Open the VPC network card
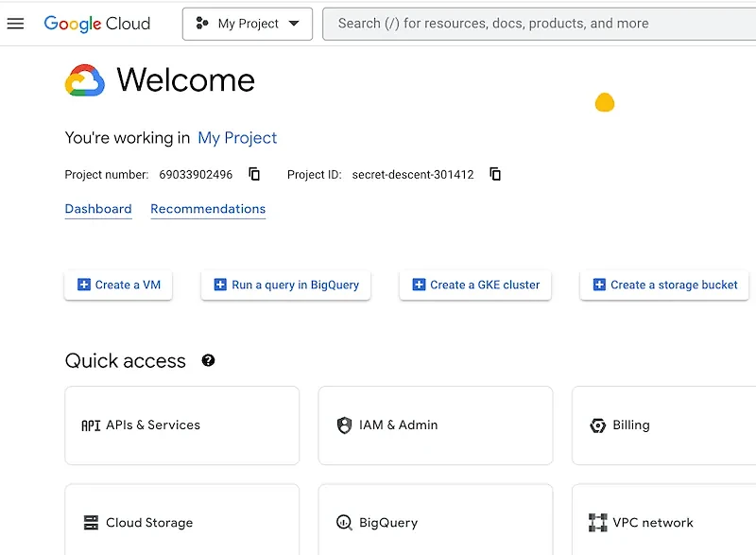 click(664, 520)
